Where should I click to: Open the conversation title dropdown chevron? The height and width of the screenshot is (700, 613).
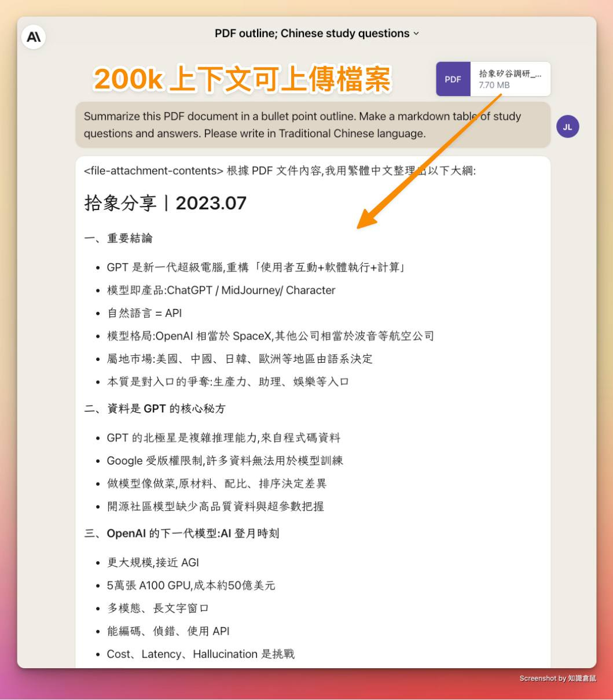pyautogui.click(x=416, y=34)
